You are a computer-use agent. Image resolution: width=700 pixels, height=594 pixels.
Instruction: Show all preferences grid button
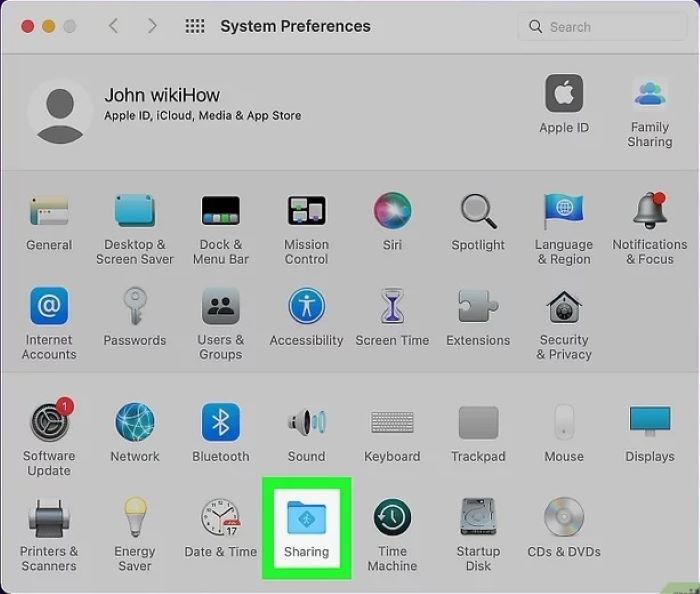195,26
